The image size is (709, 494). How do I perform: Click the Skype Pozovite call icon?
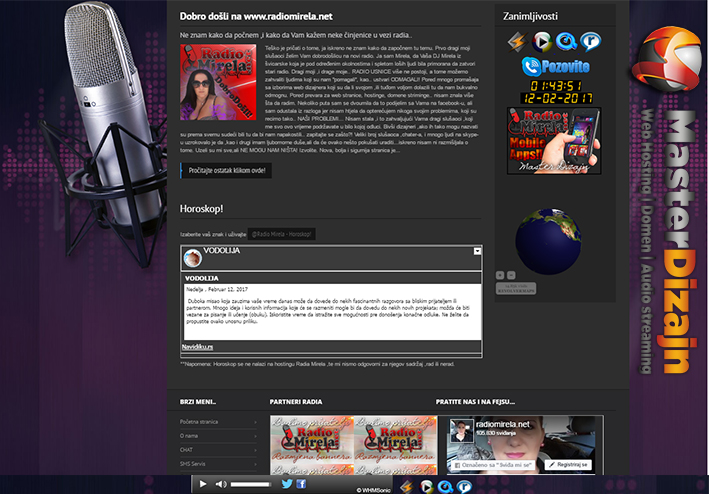(x=553, y=67)
